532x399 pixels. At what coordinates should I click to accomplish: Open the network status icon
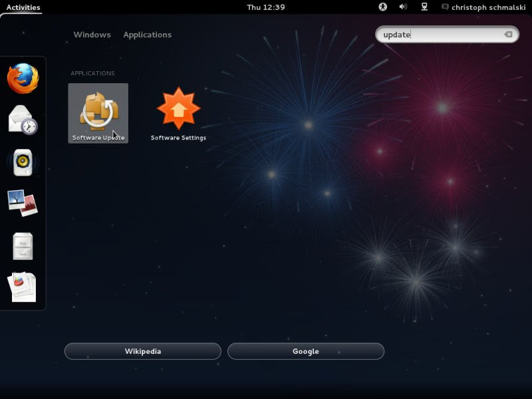point(424,7)
